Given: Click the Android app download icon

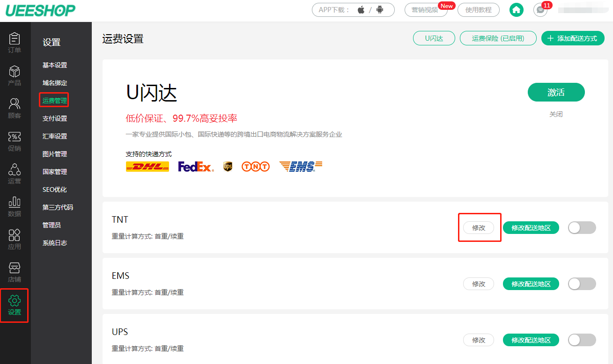Looking at the screenshot, I should point(380,9).
